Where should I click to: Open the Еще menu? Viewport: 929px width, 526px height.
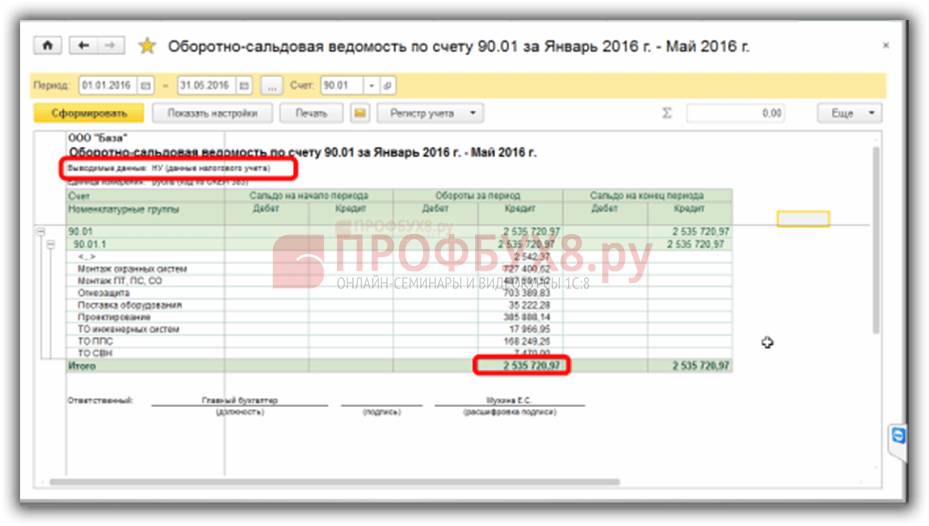click(x=850, y=114)
